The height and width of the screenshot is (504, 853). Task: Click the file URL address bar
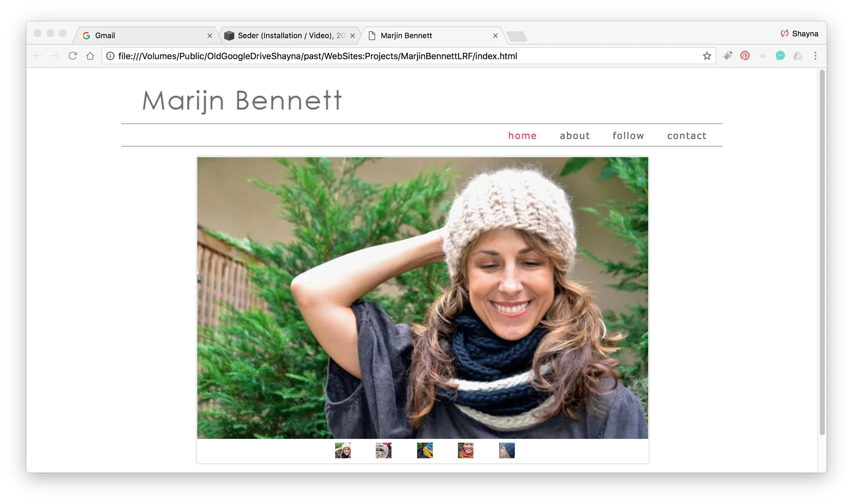[x=375, y=56]
